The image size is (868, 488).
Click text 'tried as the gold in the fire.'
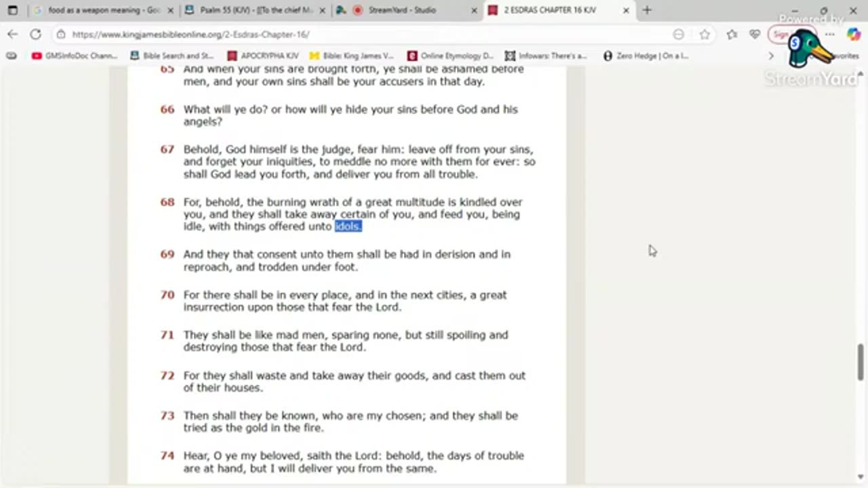254,428
